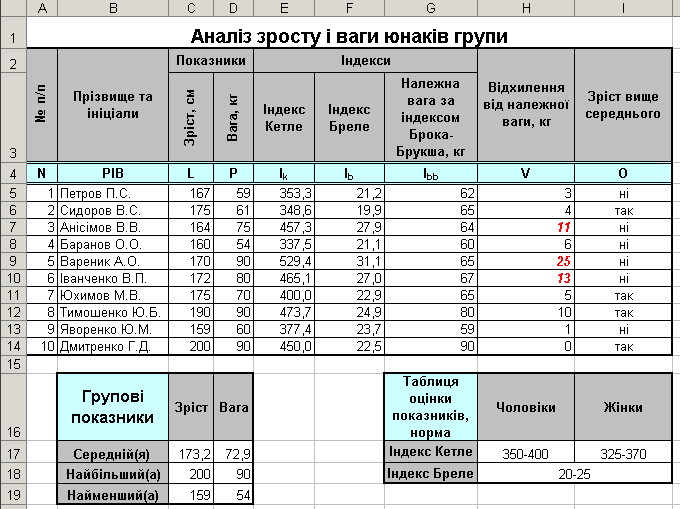
Task: Click 'Відхилення від належної ваги, кг' header
Action: point(526,105)
